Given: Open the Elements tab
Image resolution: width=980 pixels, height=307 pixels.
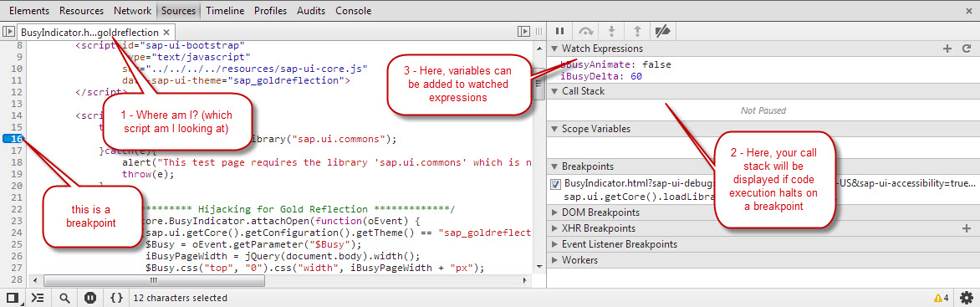Looking at the screenshot, I should [x=30, y=11].
